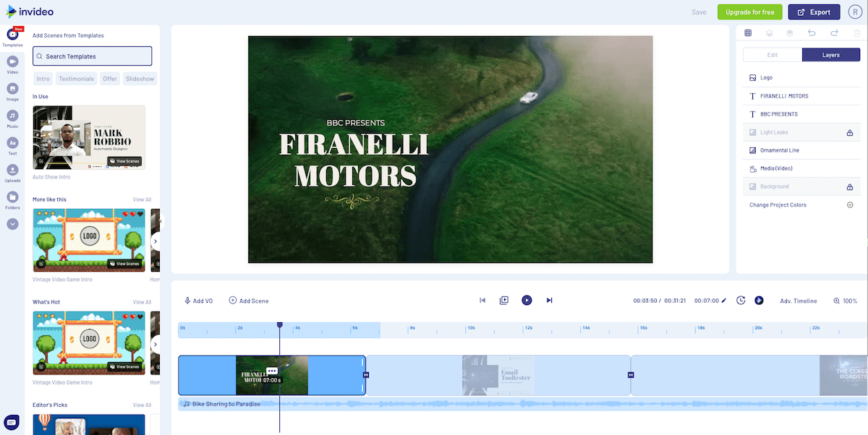Click the Save button
The height and width of the screenshot is (435, 868).
tap(699, 12)
